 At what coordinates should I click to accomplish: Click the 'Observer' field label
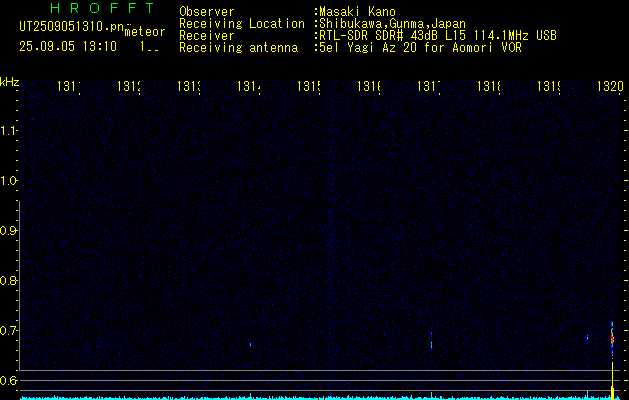click(x=207, y=12)
